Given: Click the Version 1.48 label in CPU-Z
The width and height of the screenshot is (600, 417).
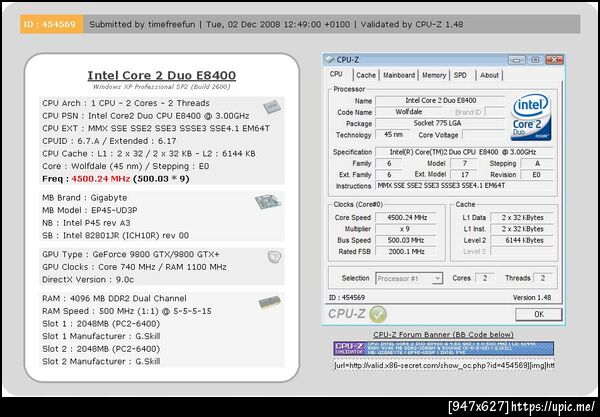Looking at the screenshot, I should point(532,297).
